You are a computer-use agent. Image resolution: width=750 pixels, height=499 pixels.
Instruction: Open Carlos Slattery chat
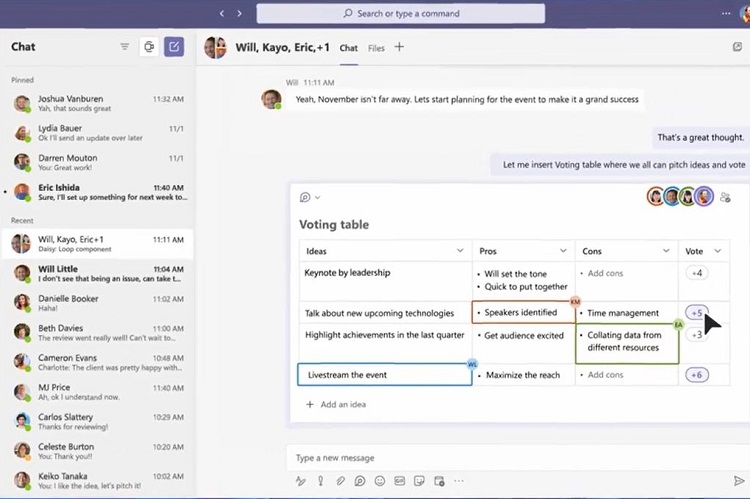click(x=98, y=422)
